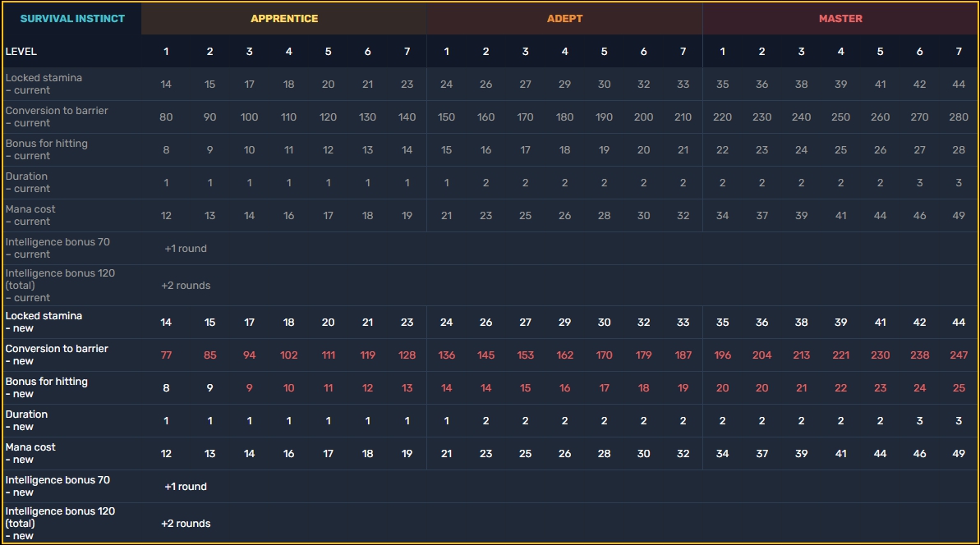Image resolution: width=980 pixels, height=545 pixels.
Task: Click new locked stamina value 23
Action: click(x=407, y=322)
